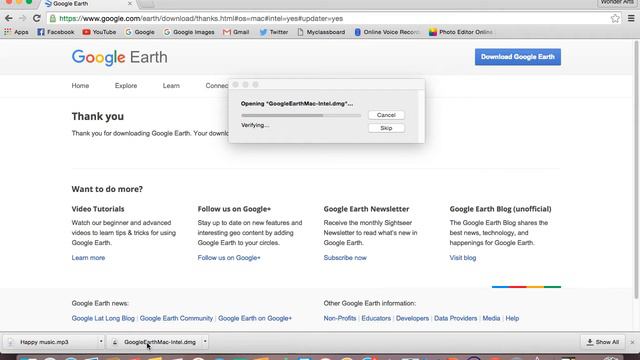Open the Connect navigation item
This screenshot has width=640, height=360.
(x=217, y=86)
